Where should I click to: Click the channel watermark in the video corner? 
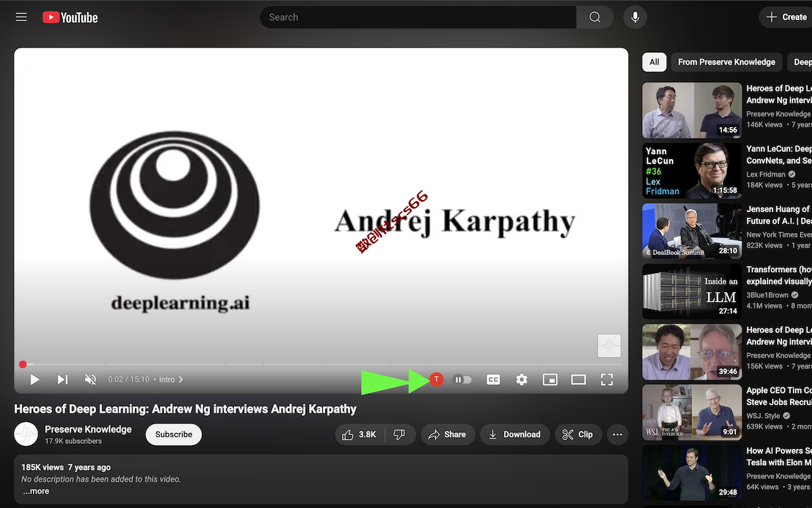[x=609, y=345]
